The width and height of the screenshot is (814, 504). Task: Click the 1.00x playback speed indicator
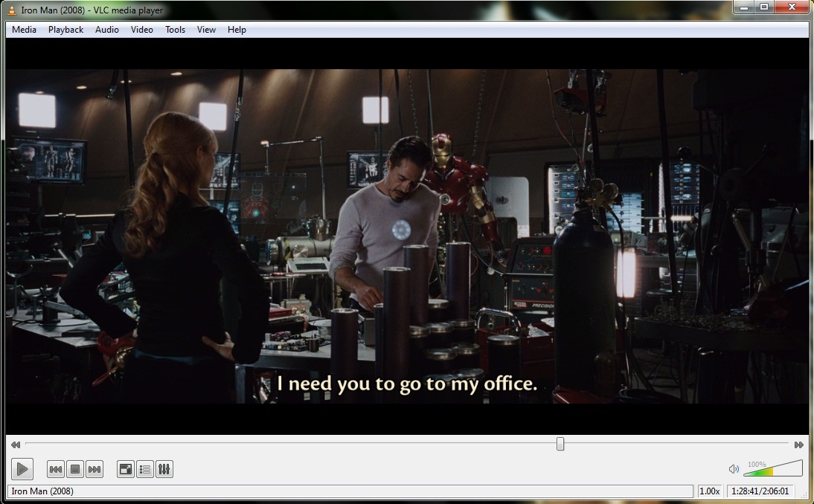709,491
